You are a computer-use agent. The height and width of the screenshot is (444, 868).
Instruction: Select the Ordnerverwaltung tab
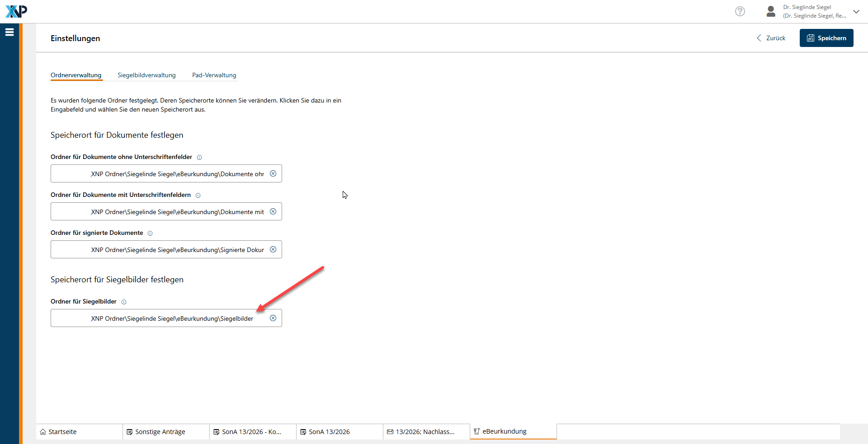tap(76, 75)
